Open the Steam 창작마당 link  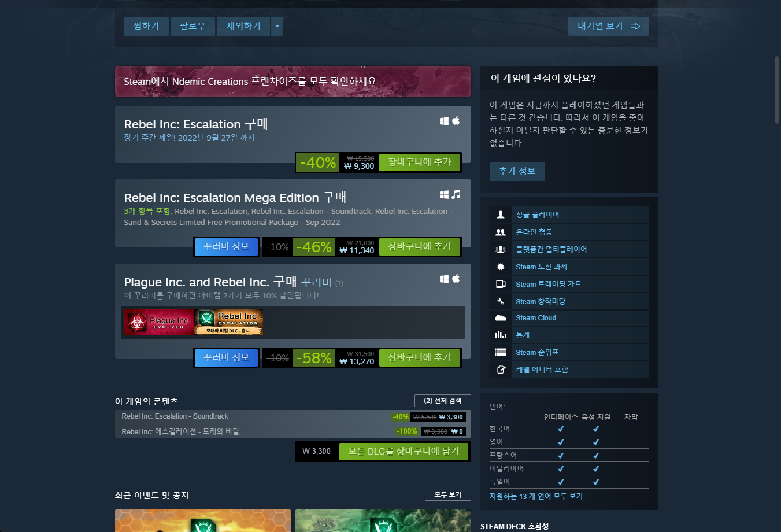point(541,301)
